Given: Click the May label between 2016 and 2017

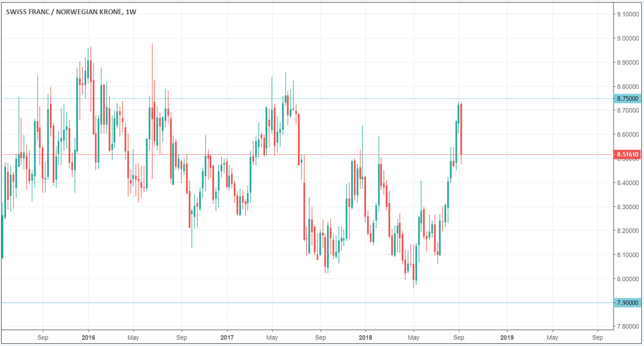Looking at the screenshot, I should point(133,337).
